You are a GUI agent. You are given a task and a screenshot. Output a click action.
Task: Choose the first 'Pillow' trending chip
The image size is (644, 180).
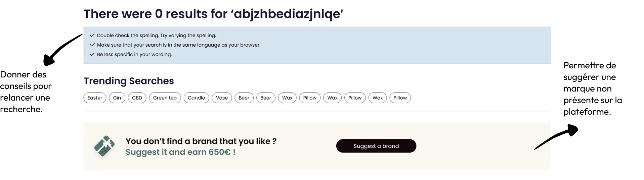(x=310, y=98)
